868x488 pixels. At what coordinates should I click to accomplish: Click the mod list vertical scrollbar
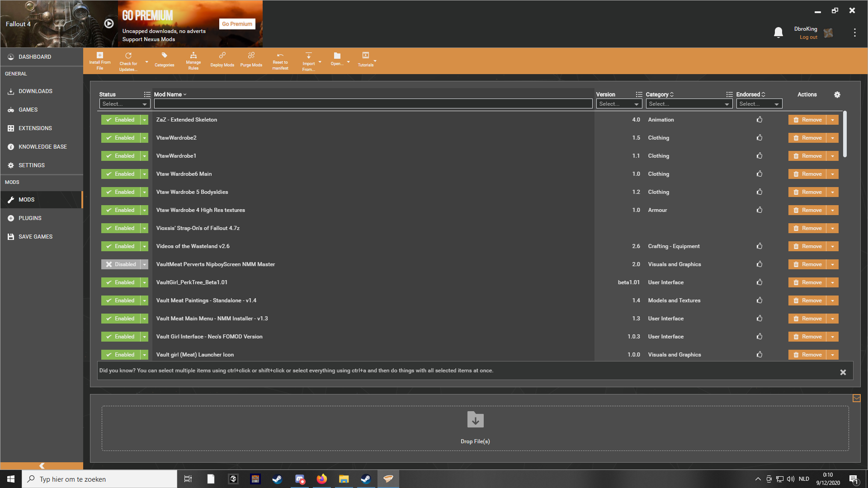[845, 134]
